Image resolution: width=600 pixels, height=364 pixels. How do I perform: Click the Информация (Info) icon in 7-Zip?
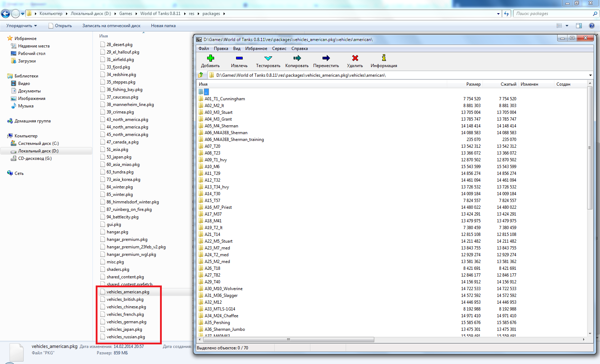384,58
